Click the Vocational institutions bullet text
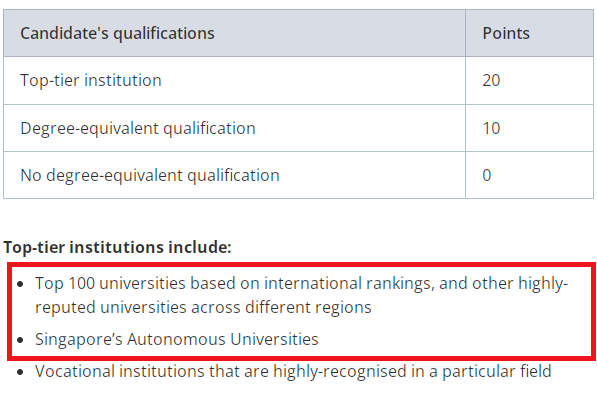Viewport: 597px width, 397px height. click(x=293, y=371)
